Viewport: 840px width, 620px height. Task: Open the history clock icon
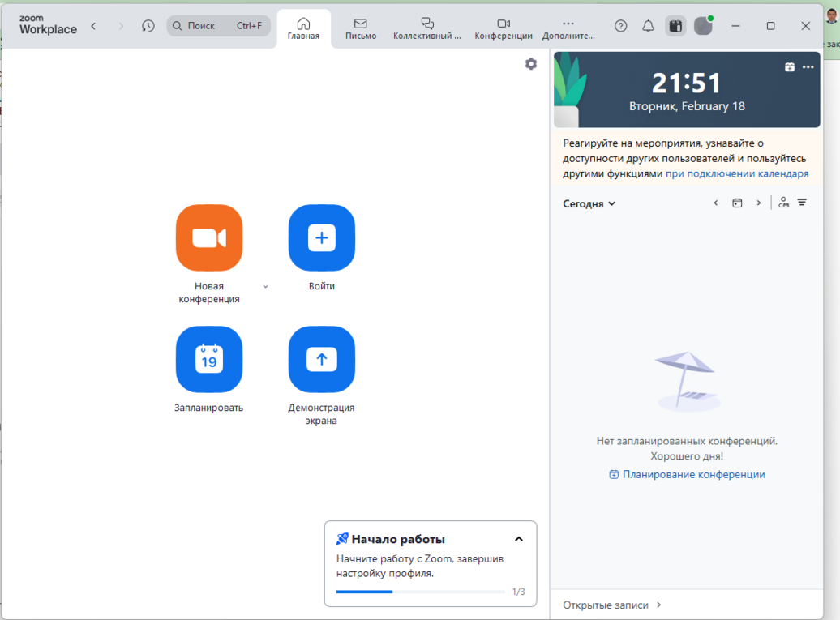pyautogui.click(x=148, y=26)
